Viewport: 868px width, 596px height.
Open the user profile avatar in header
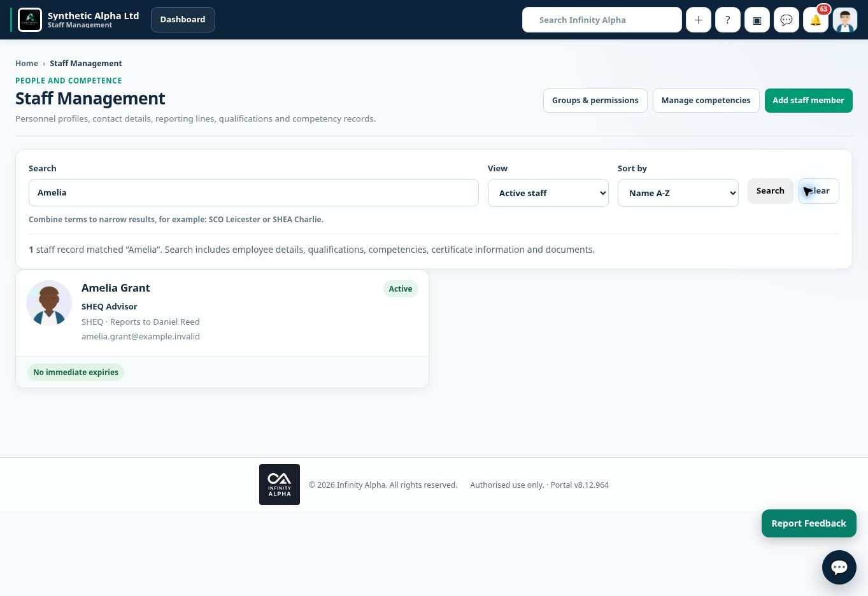(x=845, y=20)
